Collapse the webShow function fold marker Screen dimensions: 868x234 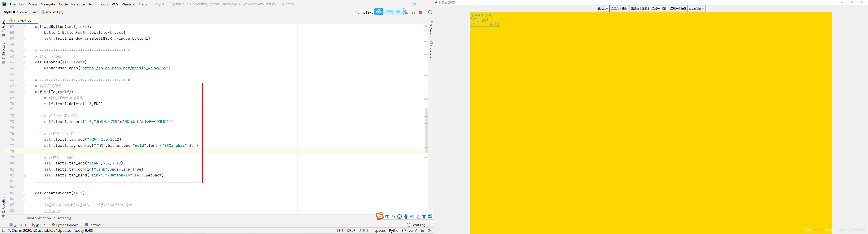tap(24, 63)
